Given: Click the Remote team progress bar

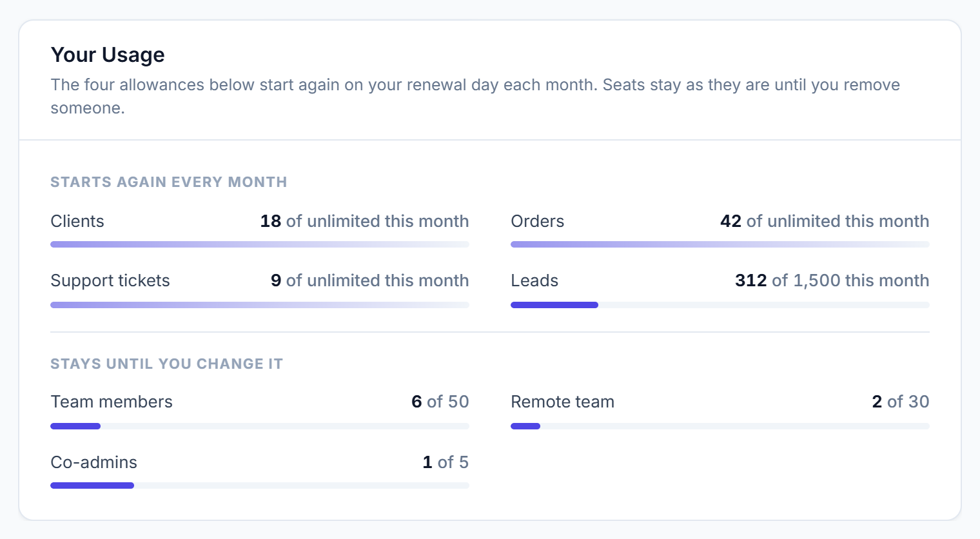Looking at the screenshot, I should click(720, 426).
